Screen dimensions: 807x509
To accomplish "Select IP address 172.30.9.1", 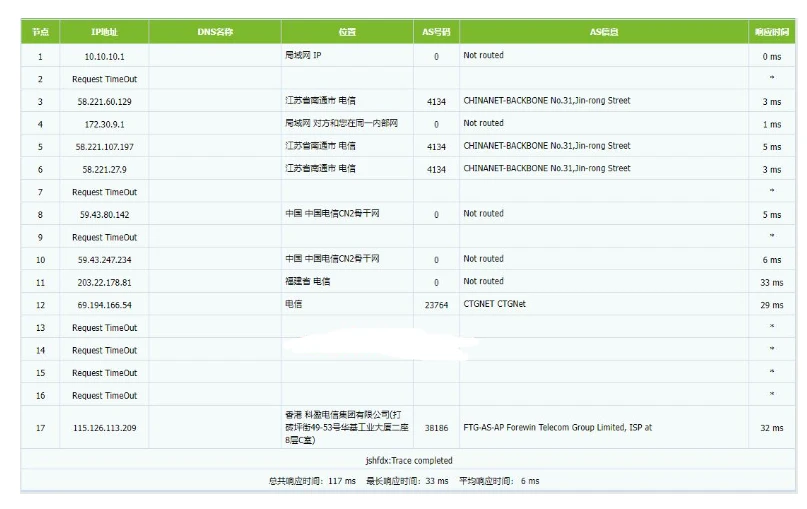I will pyautogui.click(x=104, y=124).
